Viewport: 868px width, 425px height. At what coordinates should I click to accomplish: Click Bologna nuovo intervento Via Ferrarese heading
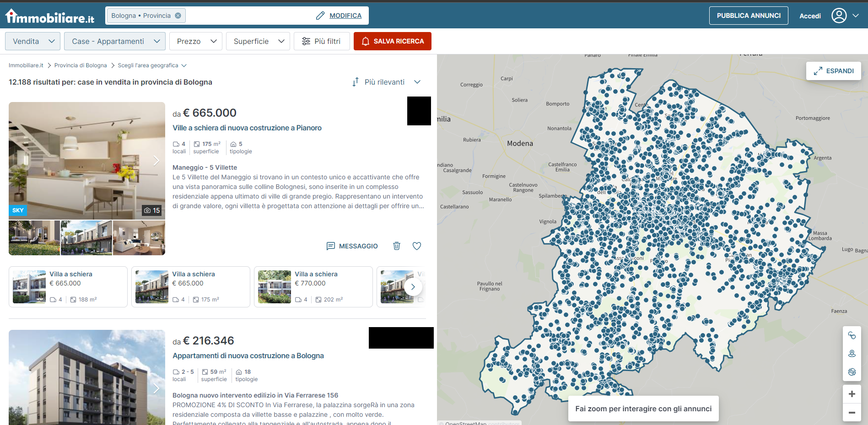(255, 395)
